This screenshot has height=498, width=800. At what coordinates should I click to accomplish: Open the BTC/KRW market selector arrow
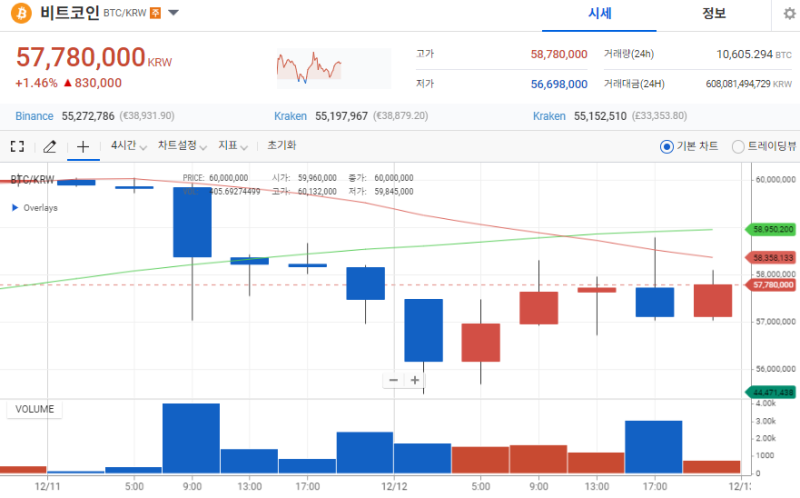[173, 13]
